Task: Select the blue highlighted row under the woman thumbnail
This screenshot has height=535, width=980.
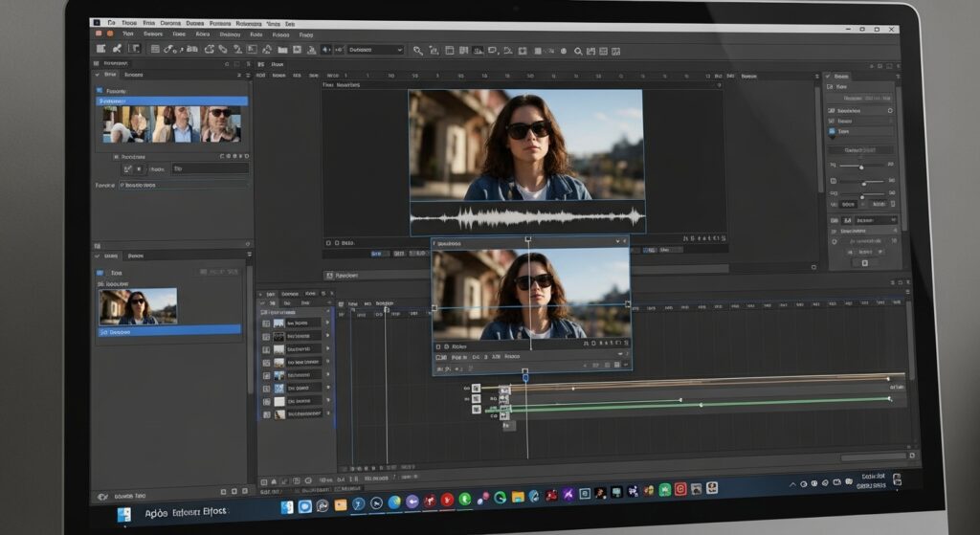Action: coord(170,332)
